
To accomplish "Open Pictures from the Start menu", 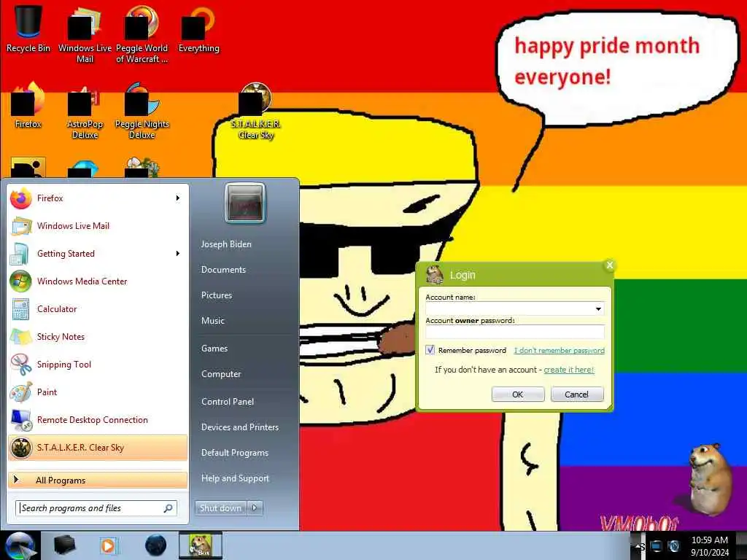I will 216,295.
